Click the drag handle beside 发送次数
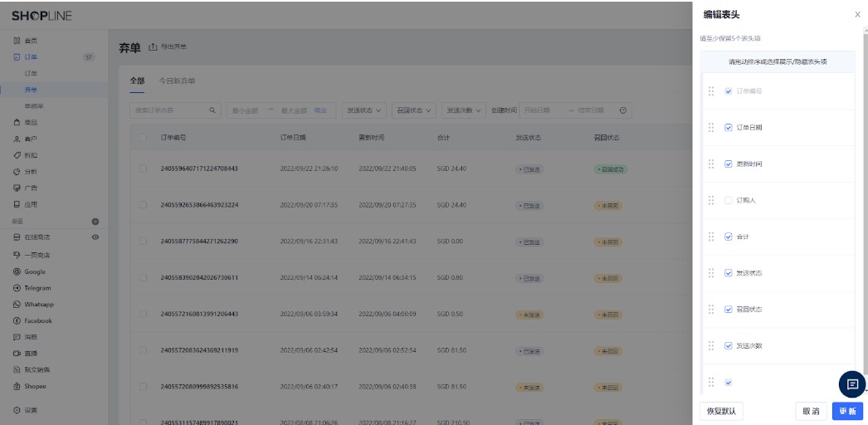Image resolution: width=868 pixels, height=425 pixels. point(711,345)
